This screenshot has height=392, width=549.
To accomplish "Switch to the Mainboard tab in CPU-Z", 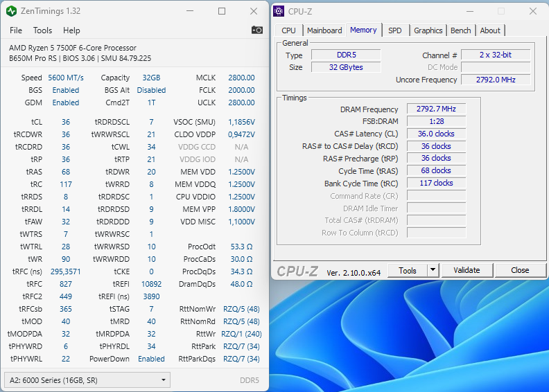I will (324, 30).
